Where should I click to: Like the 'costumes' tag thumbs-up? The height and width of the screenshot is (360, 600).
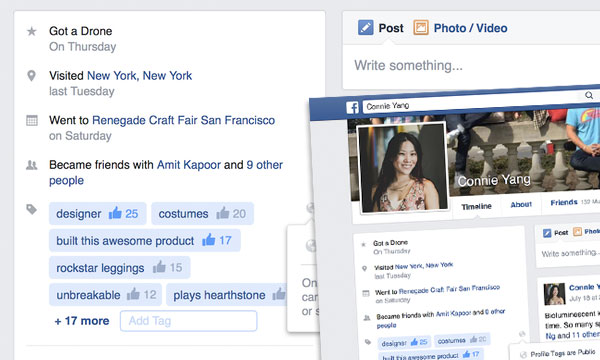223,213
